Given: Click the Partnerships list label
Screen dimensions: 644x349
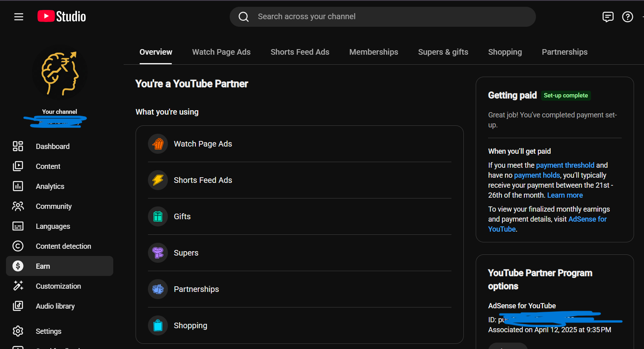Looking at the screenshot, I should tap(196, 289).
